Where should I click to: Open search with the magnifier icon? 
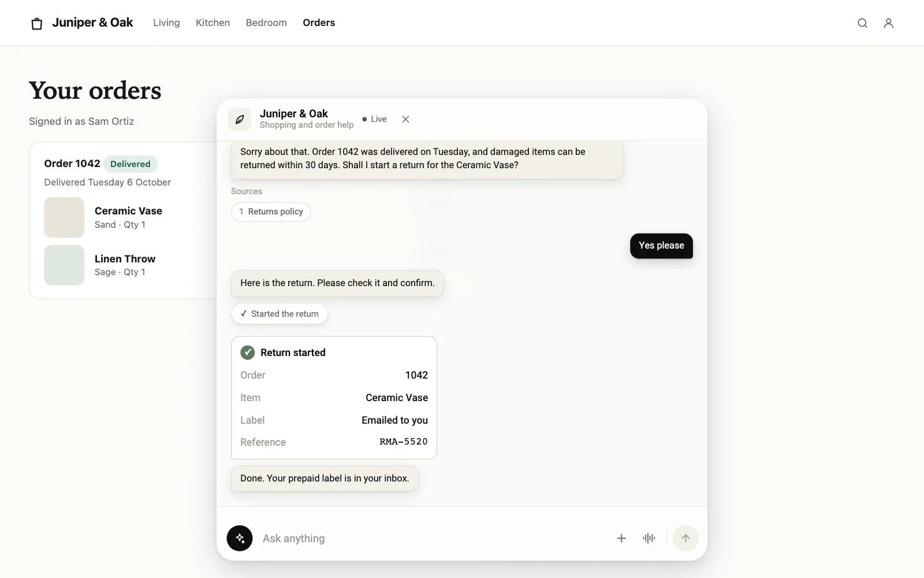[862, 23]
